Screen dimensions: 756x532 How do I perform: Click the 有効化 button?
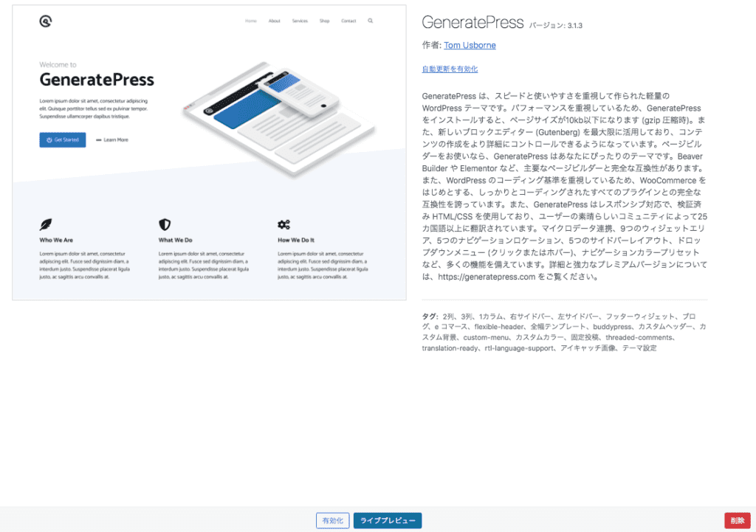(x=333, y=520)
